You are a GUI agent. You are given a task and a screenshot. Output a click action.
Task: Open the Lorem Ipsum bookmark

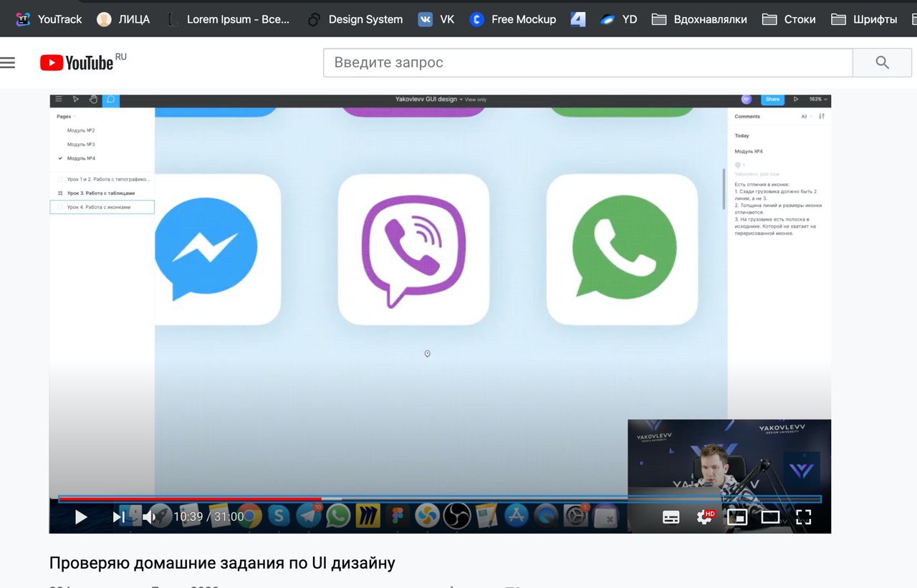pos(227,19)
